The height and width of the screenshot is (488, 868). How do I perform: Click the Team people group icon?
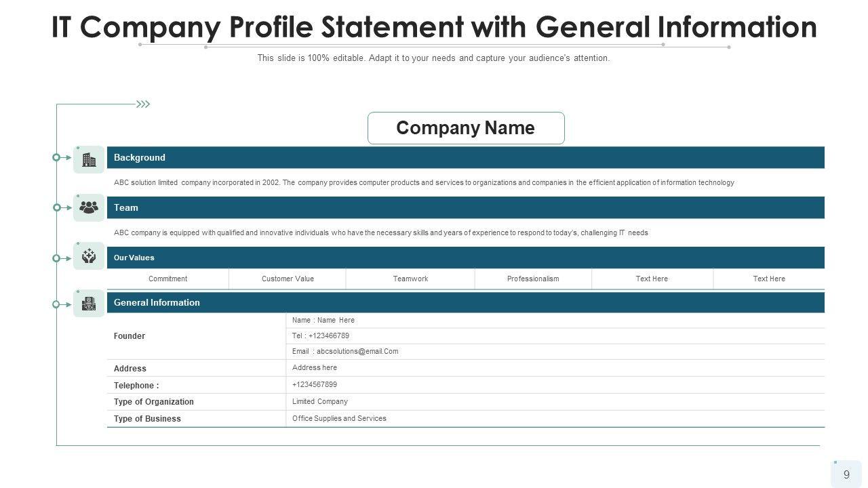click(x=89, y=207)
